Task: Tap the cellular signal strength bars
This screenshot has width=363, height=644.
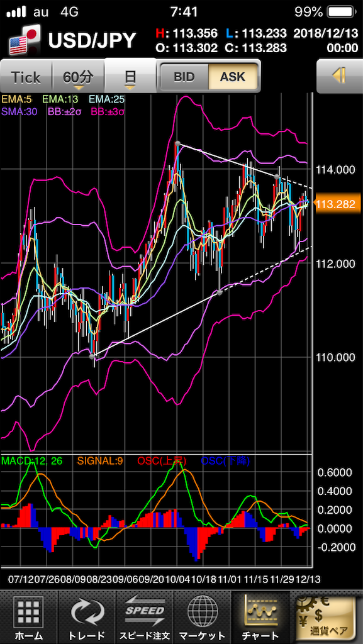Action: (17, 12)
